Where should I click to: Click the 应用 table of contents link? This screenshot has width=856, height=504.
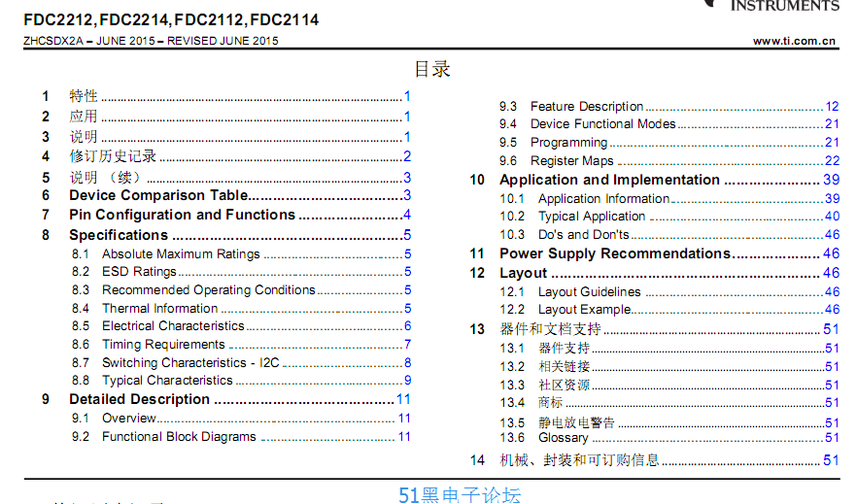click(x=84, y=117)
